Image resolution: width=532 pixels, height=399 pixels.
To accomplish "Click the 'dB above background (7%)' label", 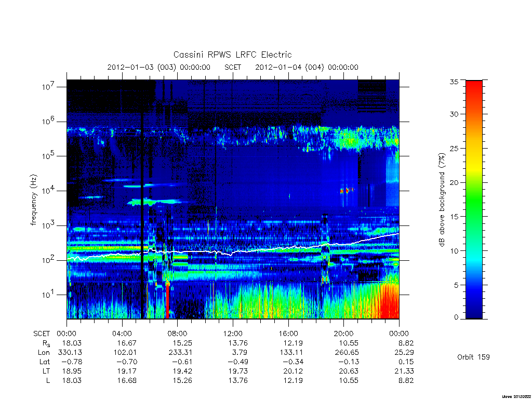I will (442, 200).
